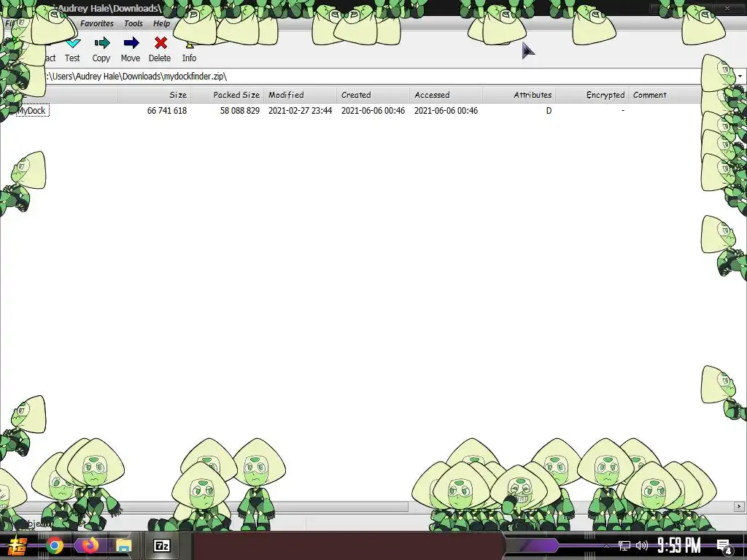
Task: Click the horizontal scrollbar right arrow
Action: point(740,506)
